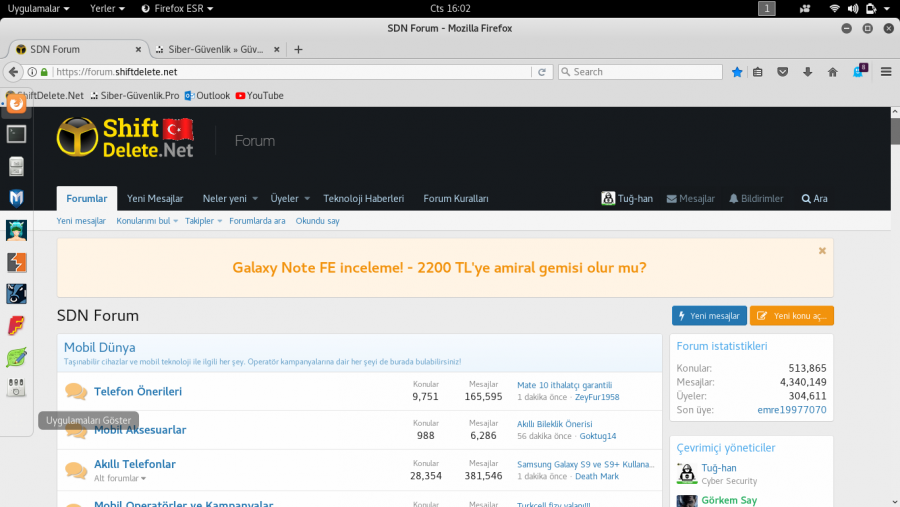Open the Mobil Dünya category
Viewport: 900px width, 507px height.
99,347
